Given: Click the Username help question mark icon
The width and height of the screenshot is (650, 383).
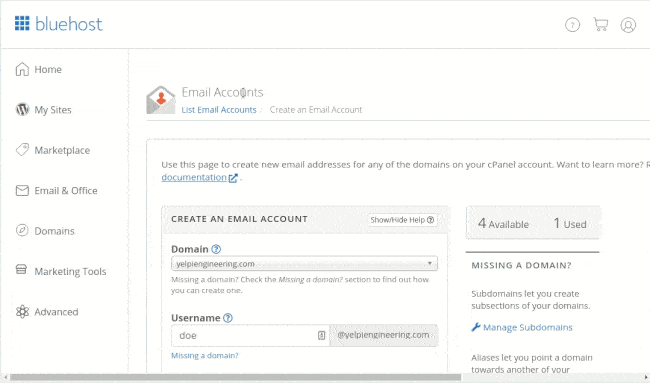Looking at the screenshot, I should pyautogui.click(x=228, y=318).
